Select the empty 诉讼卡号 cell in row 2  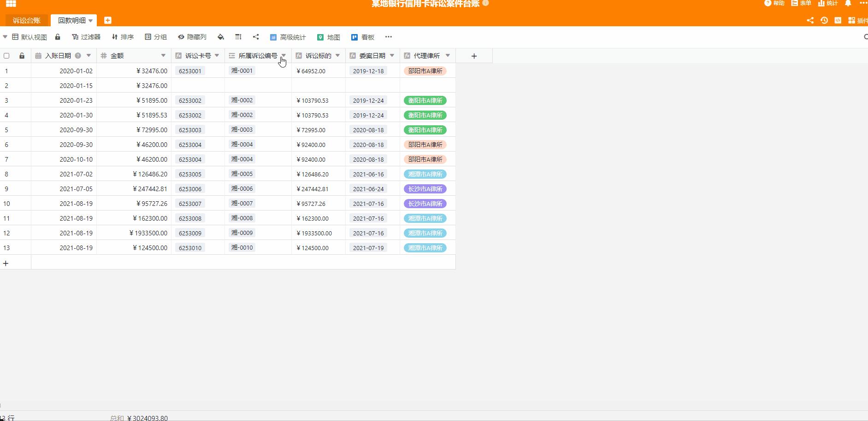(x=198, y=85)
